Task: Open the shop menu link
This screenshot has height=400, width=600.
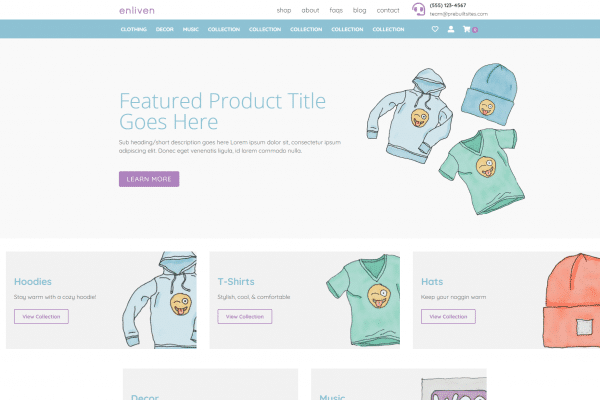Action: click(284, 10)
